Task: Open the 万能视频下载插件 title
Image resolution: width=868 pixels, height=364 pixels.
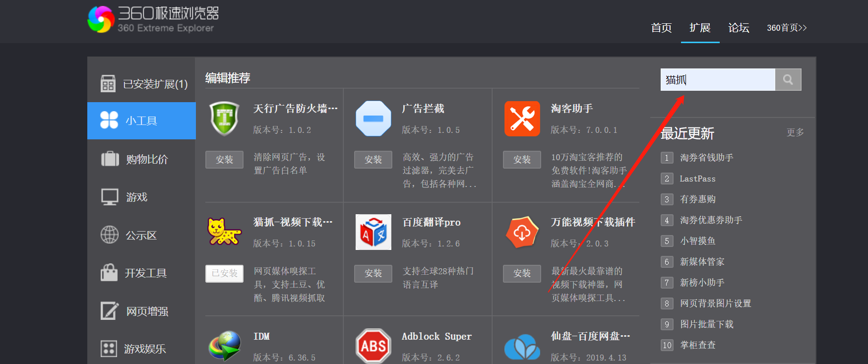Action: [x=593, y=222]
